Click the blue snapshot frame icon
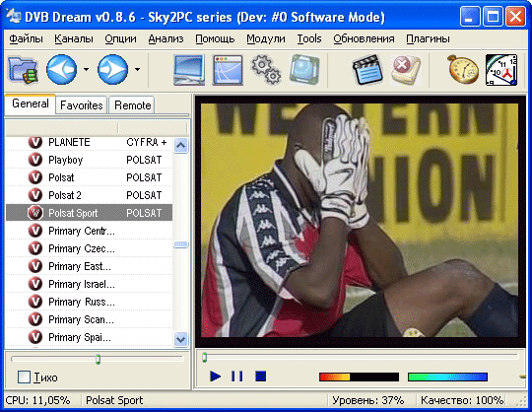This screenshot has height=412, width=532. coord(304,70)
